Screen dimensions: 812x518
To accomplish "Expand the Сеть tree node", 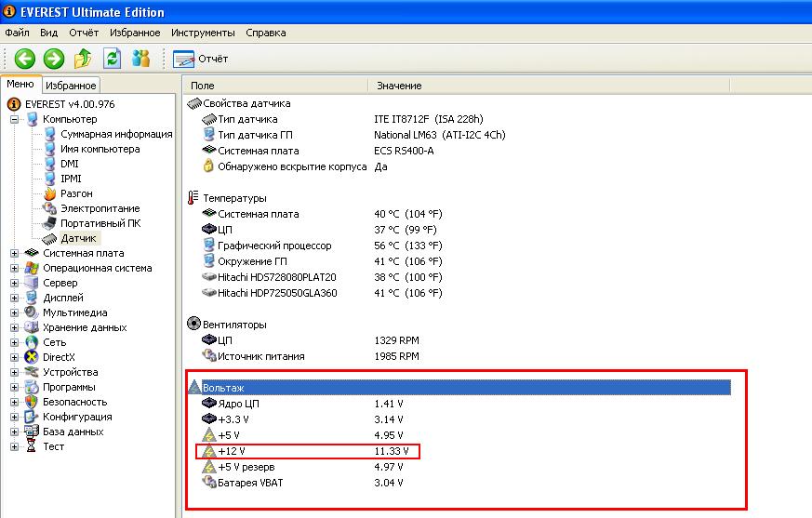I will (x=15, y=342).
